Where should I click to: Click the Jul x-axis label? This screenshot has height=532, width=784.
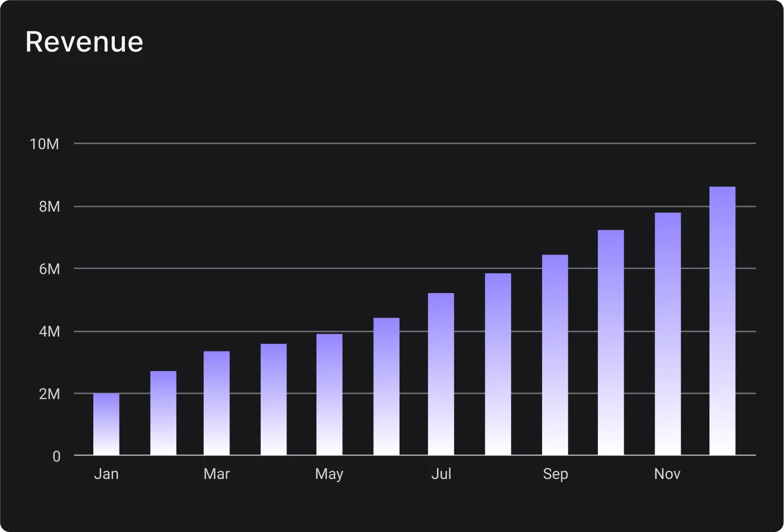(441, 474)
